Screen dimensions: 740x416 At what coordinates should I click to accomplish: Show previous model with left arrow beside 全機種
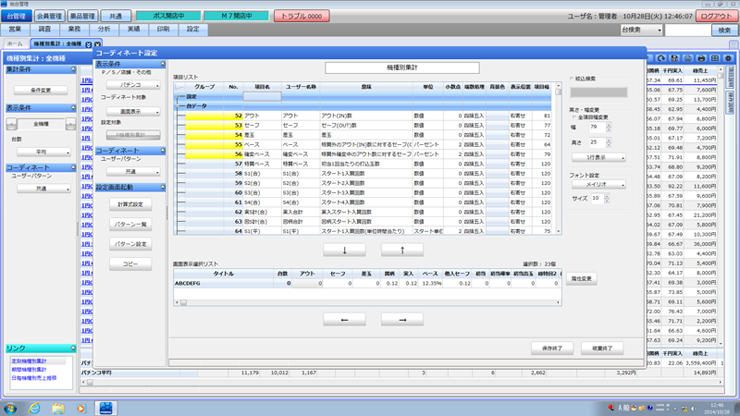tap(11, 124)
